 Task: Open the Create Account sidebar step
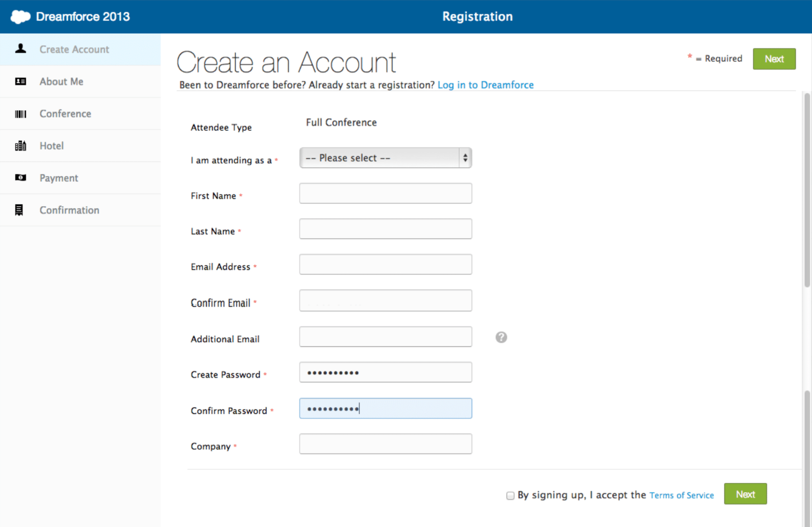(x=80, y=49)
